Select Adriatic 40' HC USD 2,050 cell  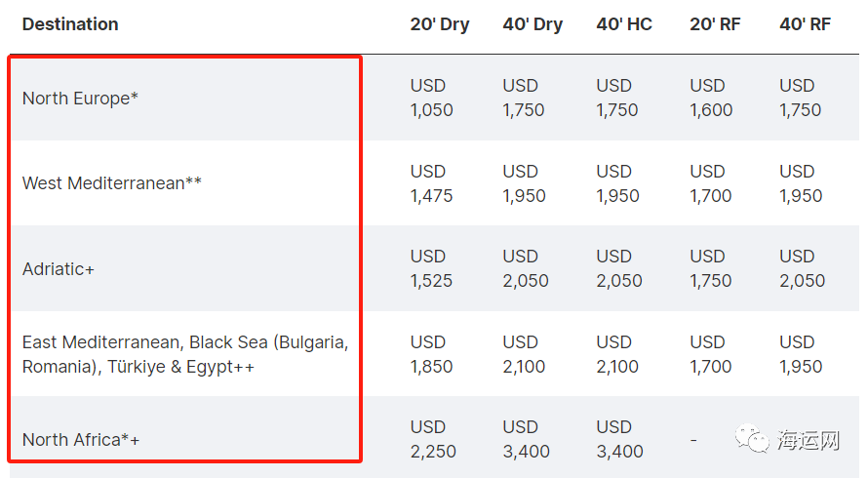619,268
